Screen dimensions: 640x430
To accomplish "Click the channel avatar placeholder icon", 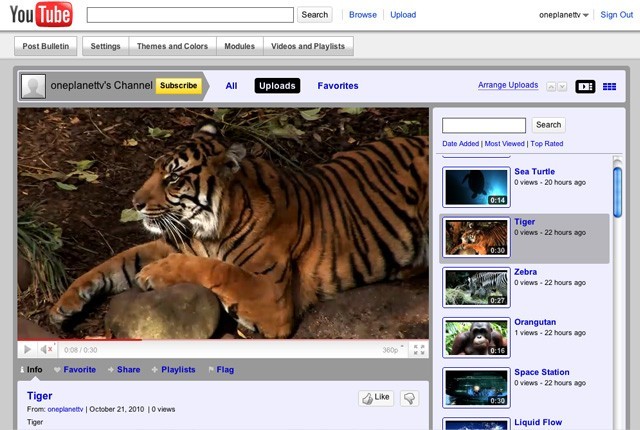I will click(x=33, y=86).
